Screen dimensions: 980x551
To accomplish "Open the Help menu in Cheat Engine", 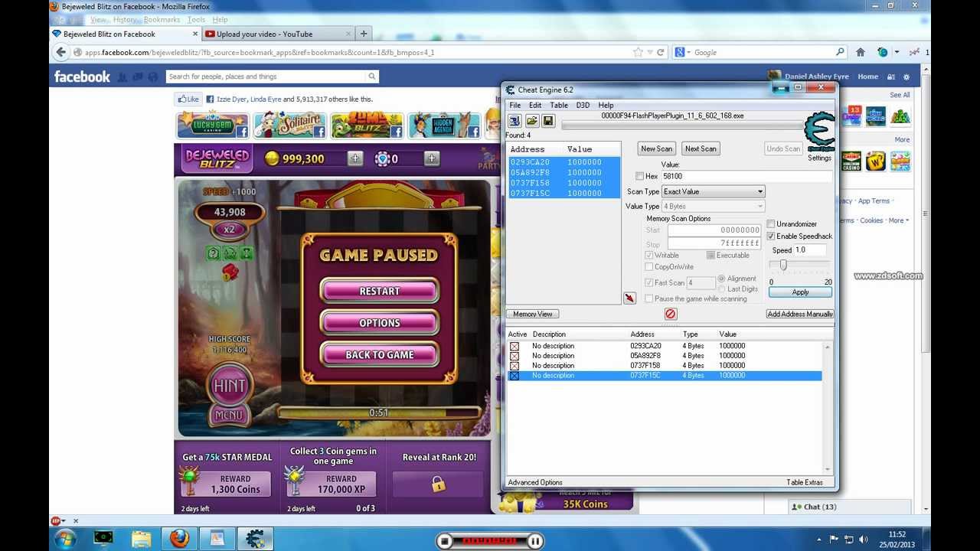I will pos(606,105).
